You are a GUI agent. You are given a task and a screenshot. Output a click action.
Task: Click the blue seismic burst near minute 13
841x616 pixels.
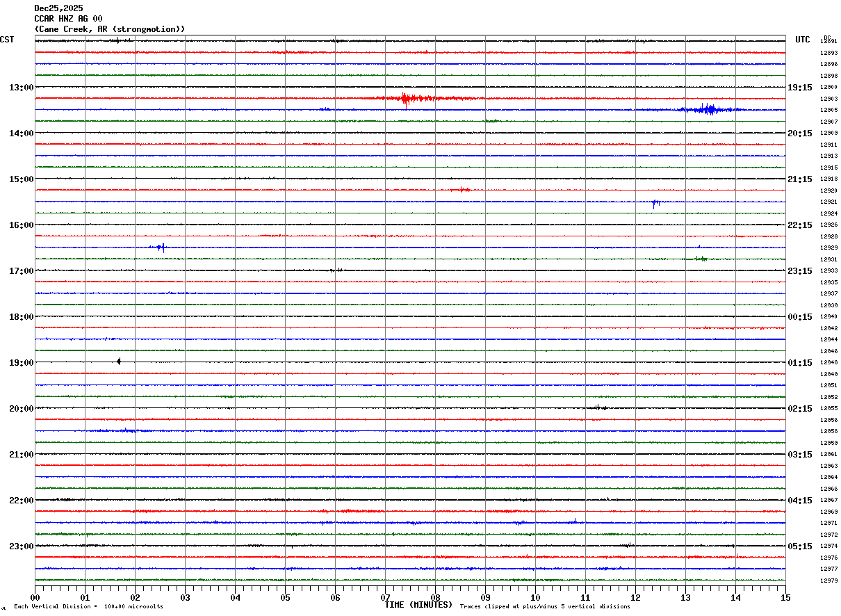pos(708,109)
